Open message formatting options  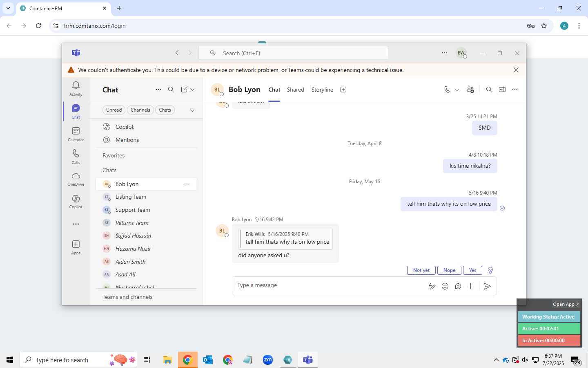pos(432,286)
